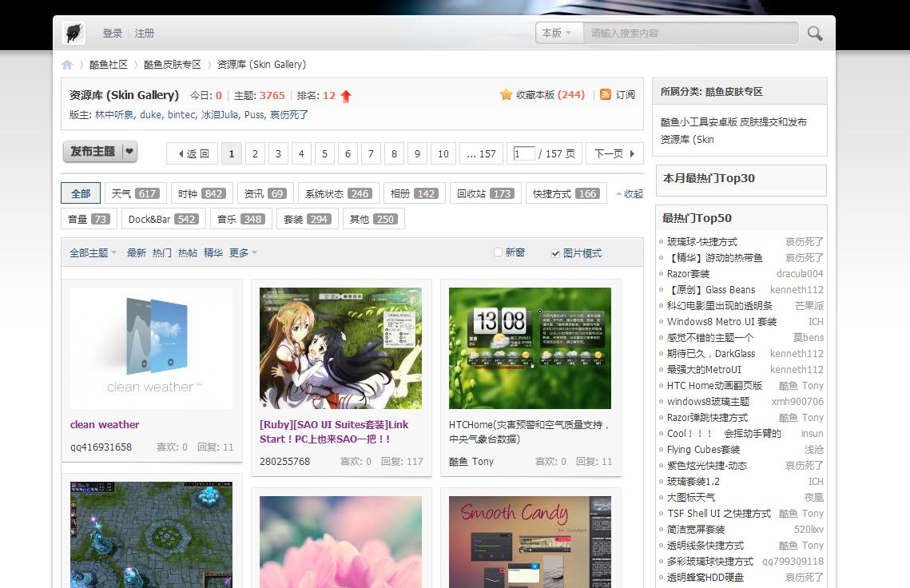This screenshot has width=910, height=588.
Task: Open the SAO UI Suites anime thumbnail
Action: 340,348
